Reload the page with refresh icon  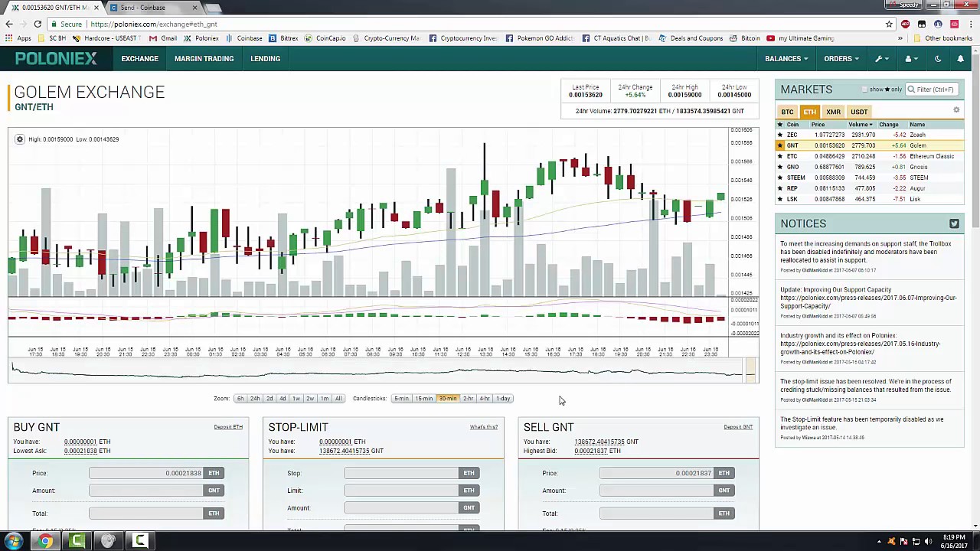[38, 24]
